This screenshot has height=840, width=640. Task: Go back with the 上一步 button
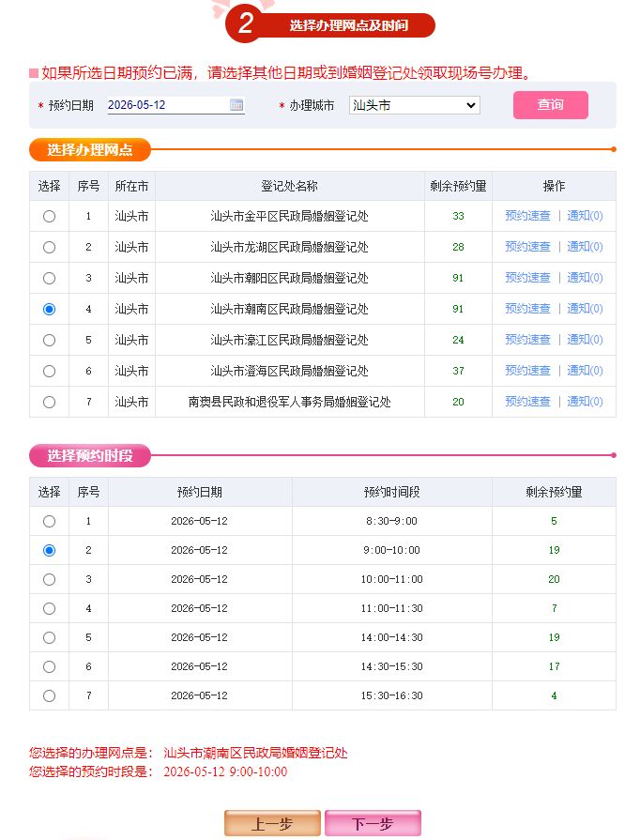coord(272,823)
